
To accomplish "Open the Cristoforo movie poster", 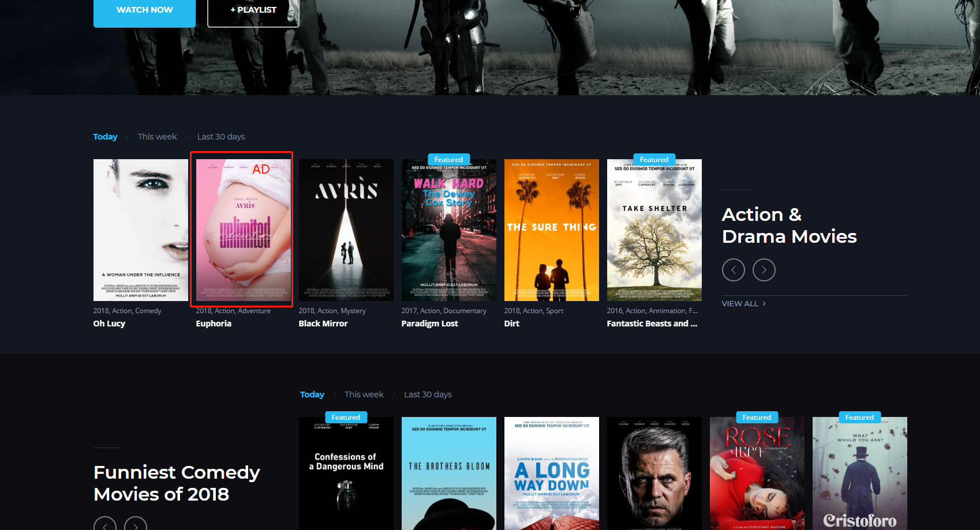I will (x=860, y=473).
